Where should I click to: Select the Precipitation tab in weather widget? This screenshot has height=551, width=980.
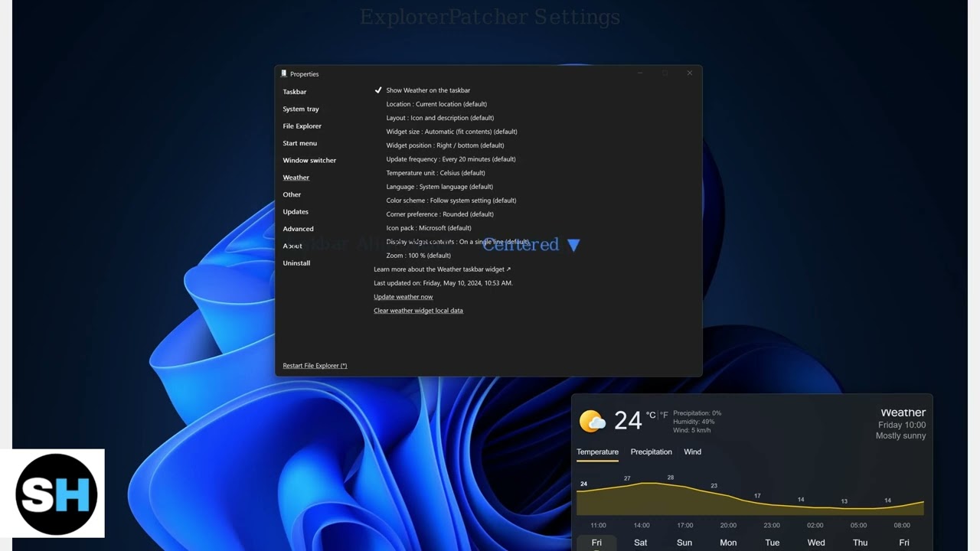[651, 452]
